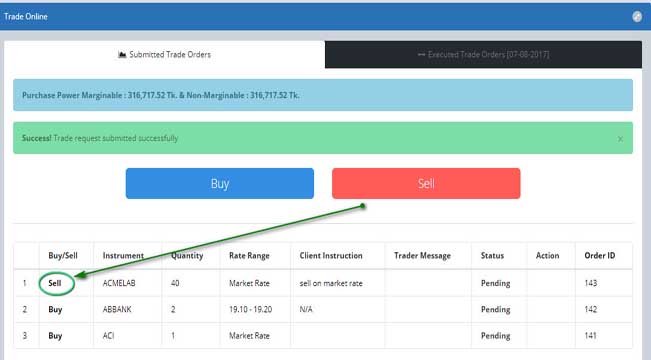
Task: Click the Pending status of order 141
Action: [495, 336]
